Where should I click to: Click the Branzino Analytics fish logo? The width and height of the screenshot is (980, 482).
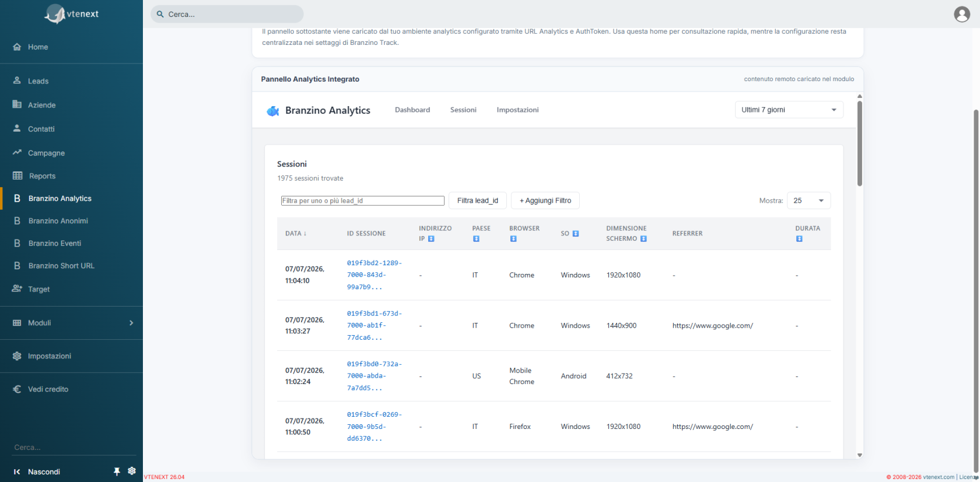coord(272,111)
